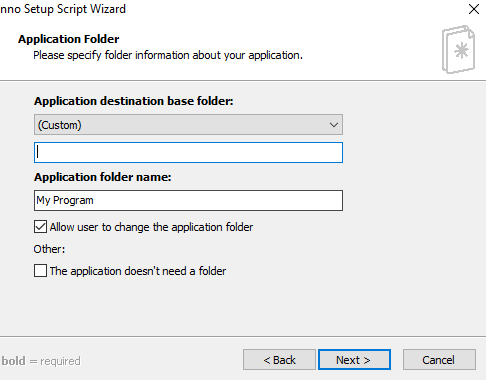Click the wizard document icon in header
486x380 pixels.
(458, 49)
